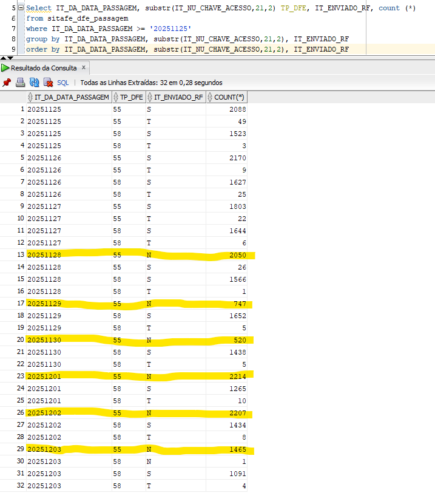Click sort handle of IT_DA_DATA_PASSAGEM column
The height and width of the screenshot is (504, 435).
(30, 97)
